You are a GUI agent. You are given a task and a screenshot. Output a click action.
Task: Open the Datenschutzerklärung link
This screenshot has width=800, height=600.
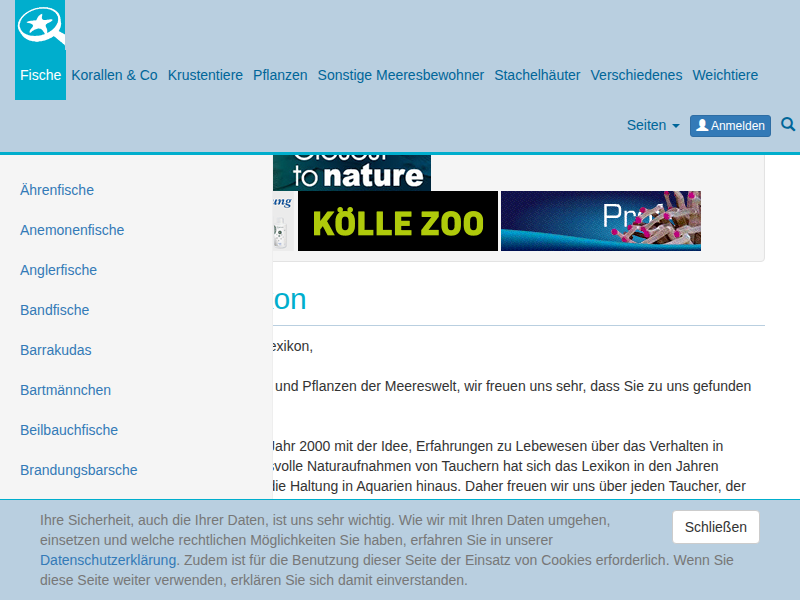(x=109, y=560)
